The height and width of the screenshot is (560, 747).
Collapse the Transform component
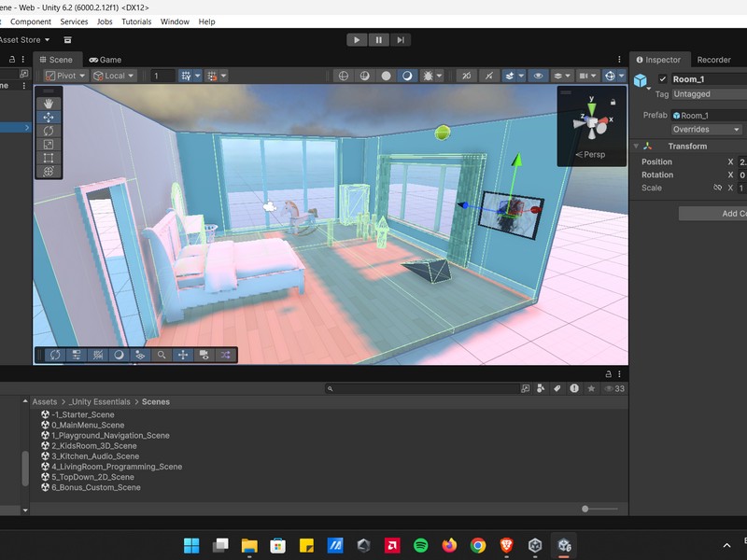(637, 147)
